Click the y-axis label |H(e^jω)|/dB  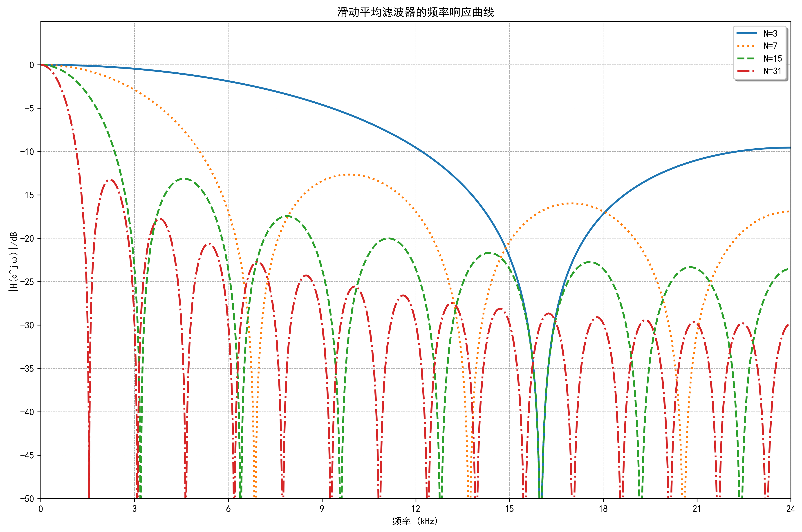pos(13,261)
